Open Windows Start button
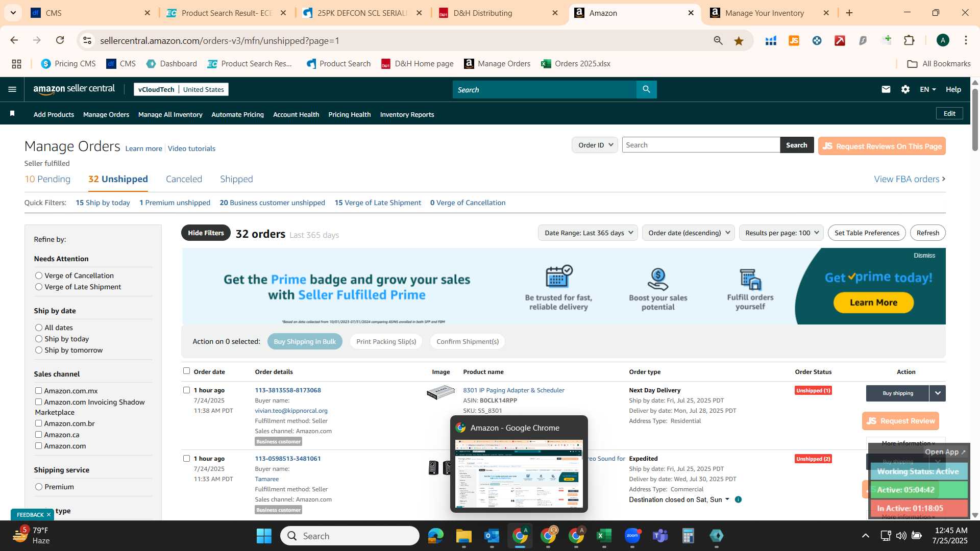The height and width of the screenshot is (551, 980). tap(264, 536)
